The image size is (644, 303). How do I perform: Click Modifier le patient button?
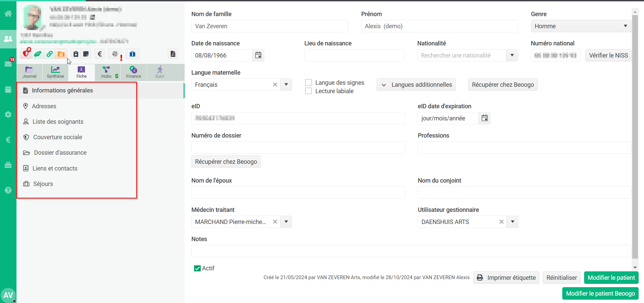coord(611,277)
